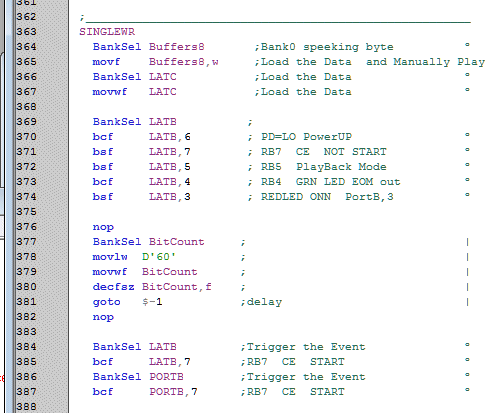This screenshot has width=492, height=413.
Task: Click line number 381 in the gutter
Action: point(26,302)
